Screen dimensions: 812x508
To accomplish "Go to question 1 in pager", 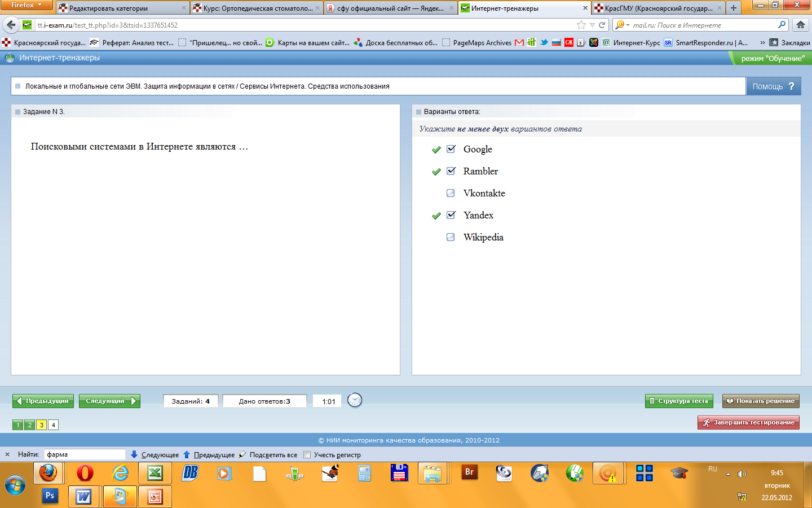I will tap(18, 425).
